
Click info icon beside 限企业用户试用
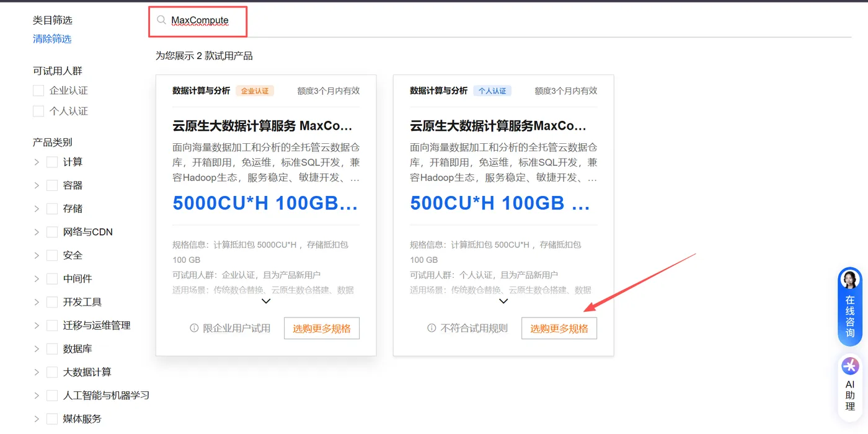[194, 328]
